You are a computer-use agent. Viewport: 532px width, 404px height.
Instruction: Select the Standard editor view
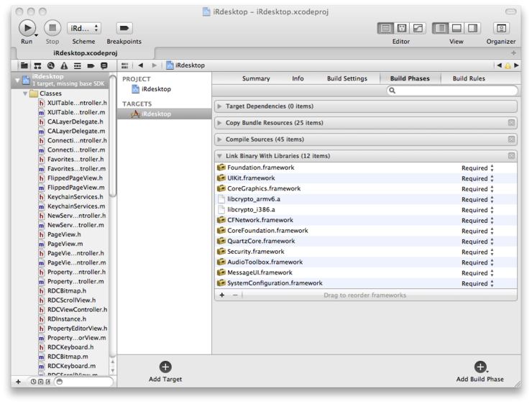[385, 28]
